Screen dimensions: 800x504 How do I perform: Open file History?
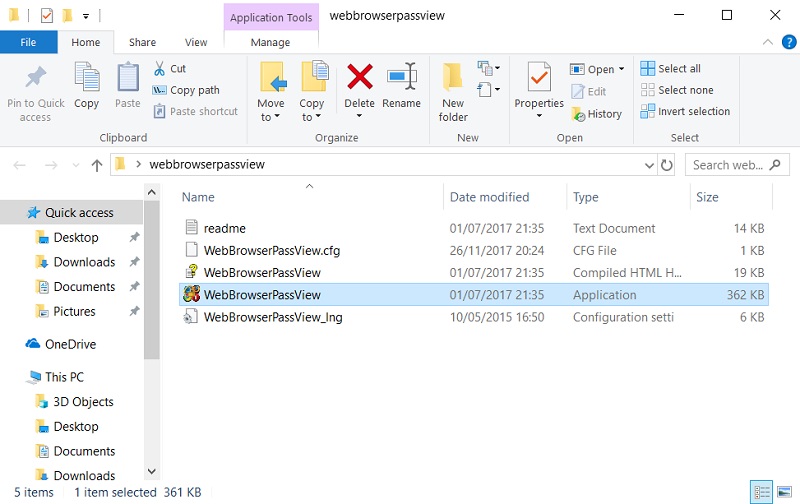596,114
